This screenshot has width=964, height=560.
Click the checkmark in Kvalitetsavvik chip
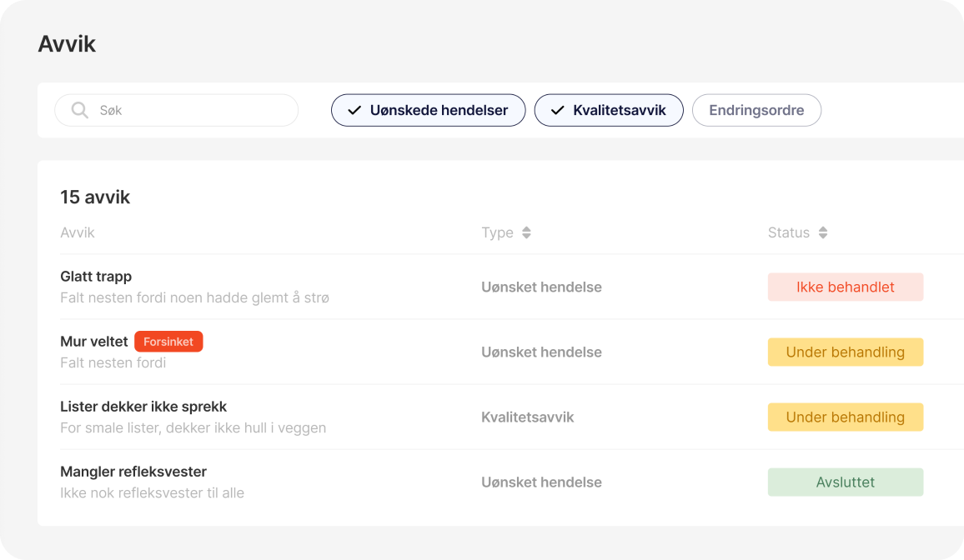click(x=557, y=110)
